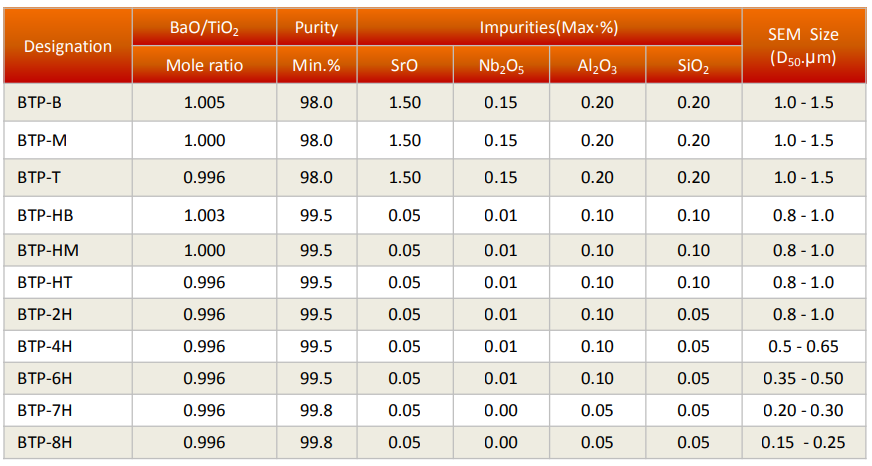
Task: Click the BTP-M row label
Action: click(x=42, y=140)
